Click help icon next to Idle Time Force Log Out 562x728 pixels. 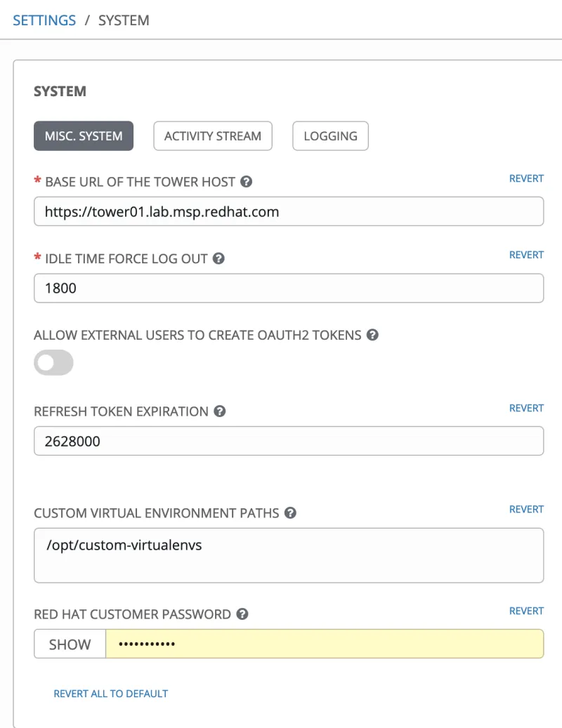[x=218, y=258]
